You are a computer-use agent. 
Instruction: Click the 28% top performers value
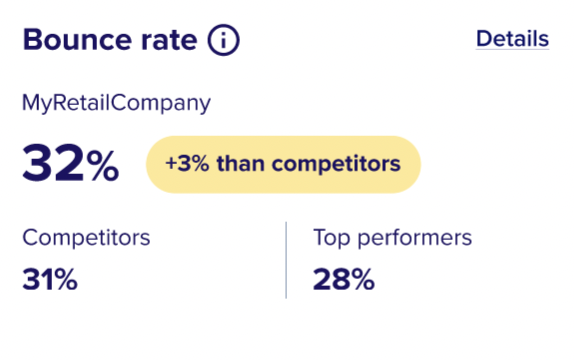344,279
